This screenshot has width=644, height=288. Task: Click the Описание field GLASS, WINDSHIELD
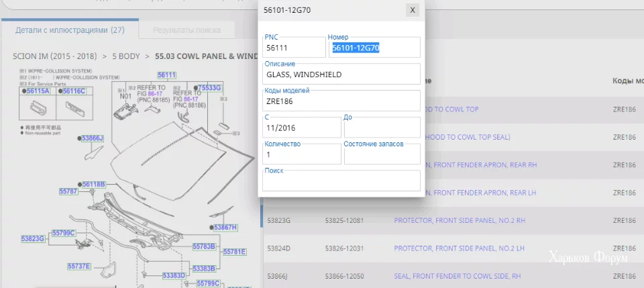[341, 74]
